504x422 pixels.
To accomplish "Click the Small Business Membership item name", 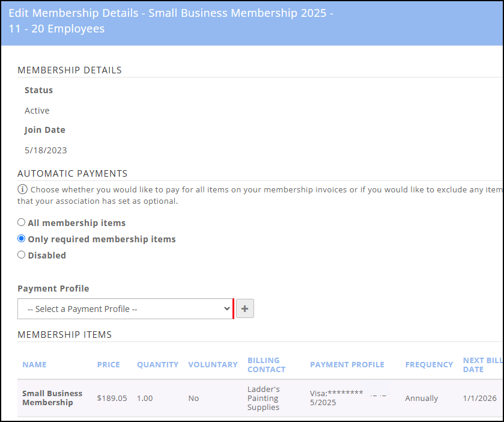I will (x=52, y=398).
